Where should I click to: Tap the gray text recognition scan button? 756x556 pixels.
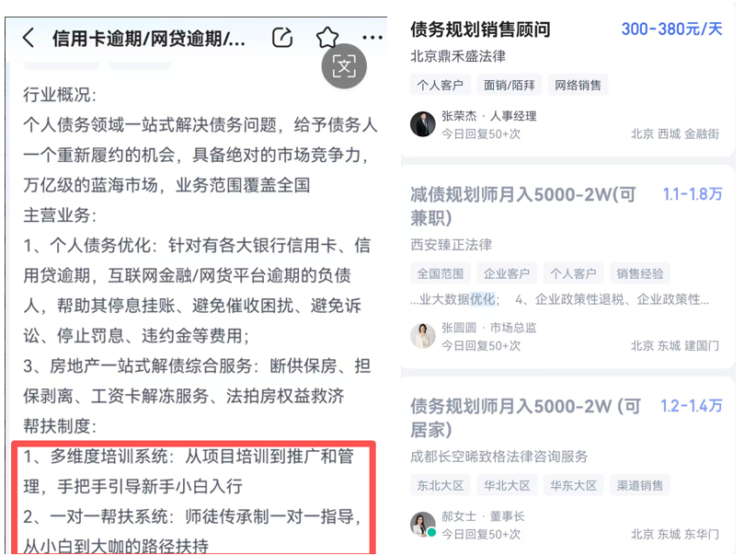click(x=344, y=66)
